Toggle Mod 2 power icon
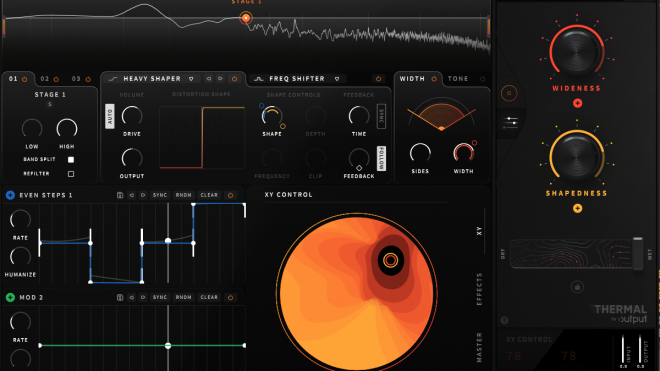The height and width of the screenshot is (371, 660). 230,297
